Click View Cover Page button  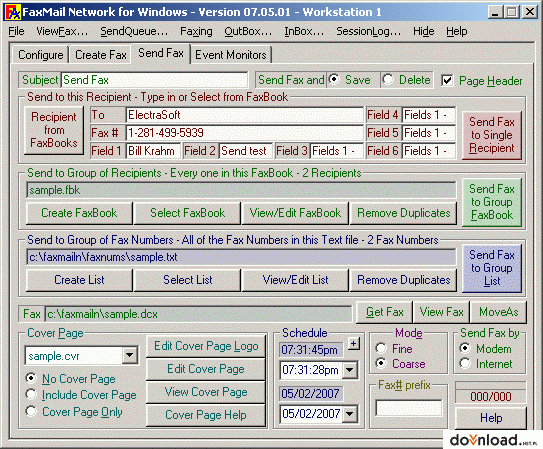coord(206,392)
